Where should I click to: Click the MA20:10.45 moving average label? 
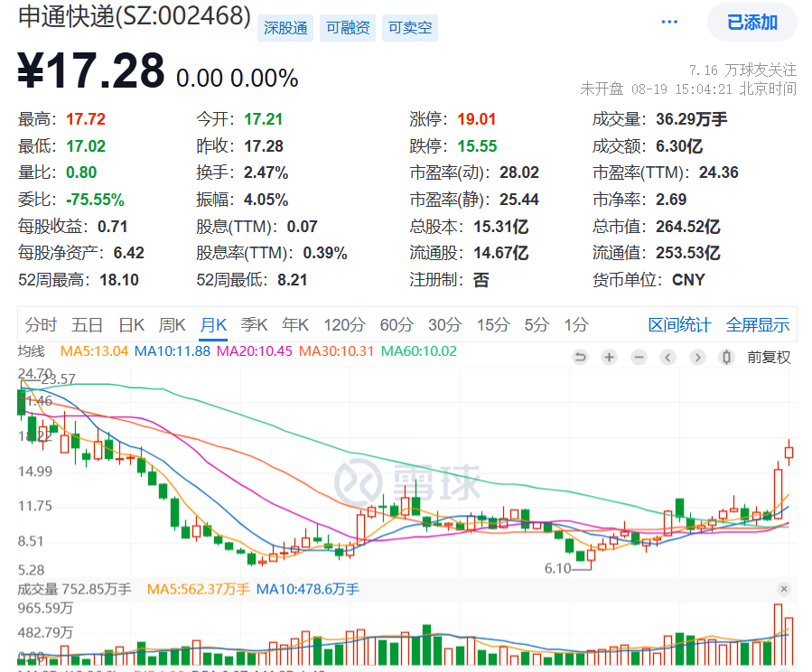click(x=255, y=351)
